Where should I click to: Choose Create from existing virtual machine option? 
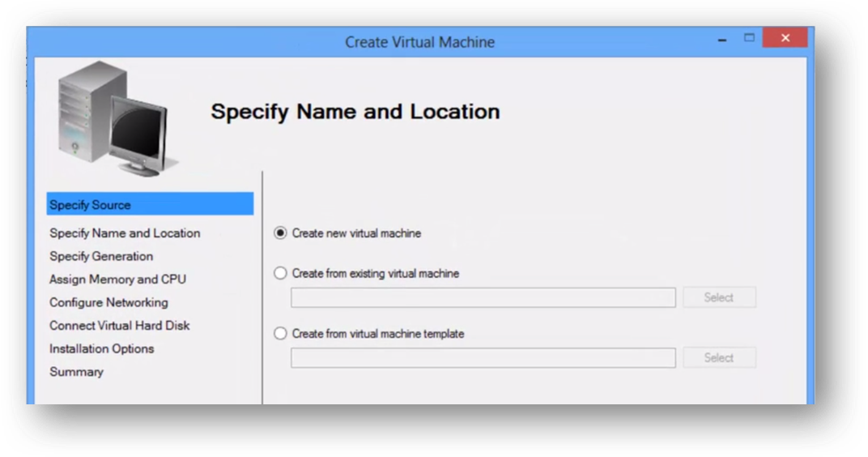[281, 274]
